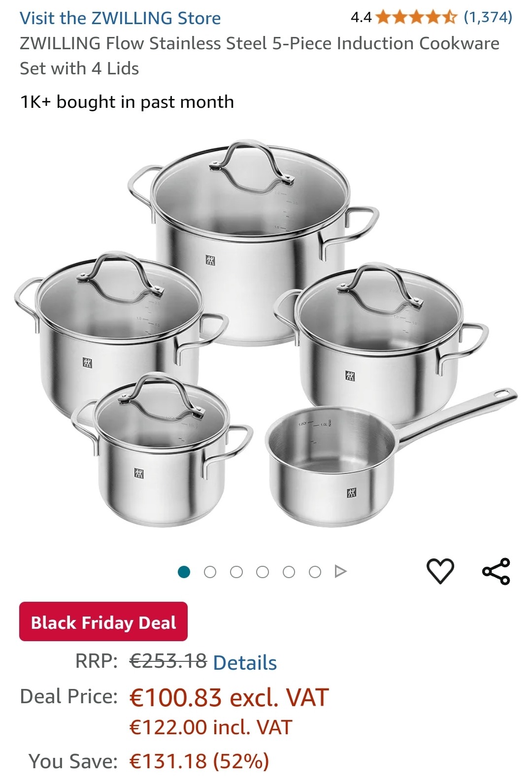This screenshot has width=532, height=782.
Task: Open Visit the ZWILLING Store link
Action: point(120,18)
